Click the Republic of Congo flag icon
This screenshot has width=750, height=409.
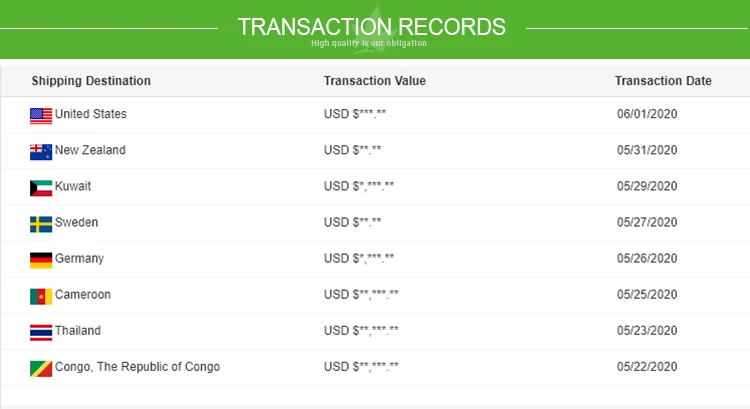click(41, 369)
